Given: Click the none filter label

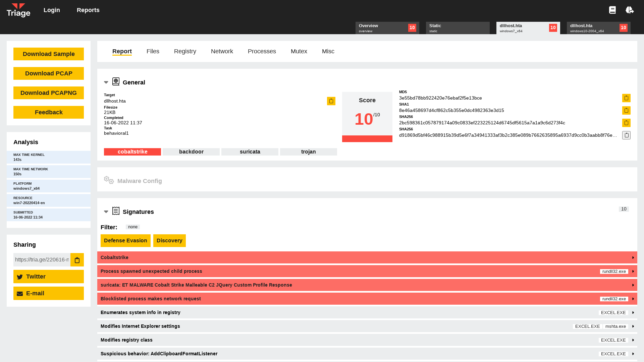Looking at the screenshot, I should click(133, 227).
